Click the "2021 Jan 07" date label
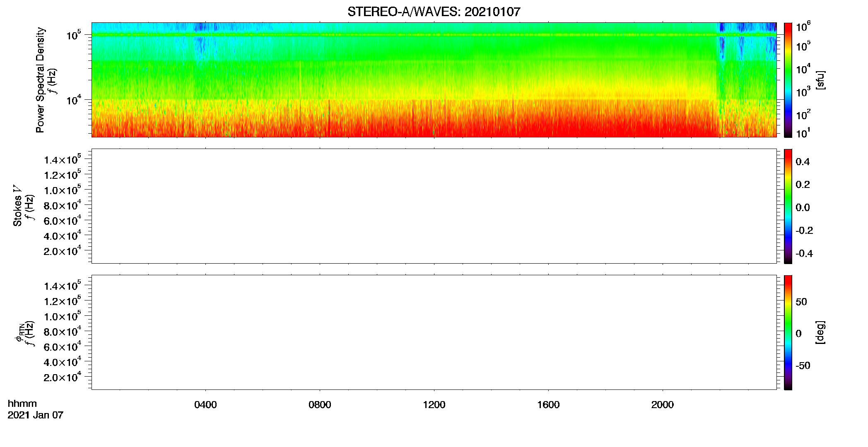 pos(36,415)
